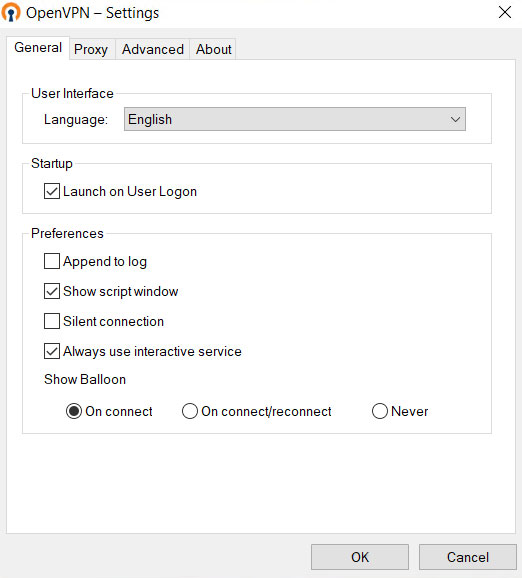Open the Advanced tab
Viewport: 522px width, 578px height.
[x=153, y=49]
